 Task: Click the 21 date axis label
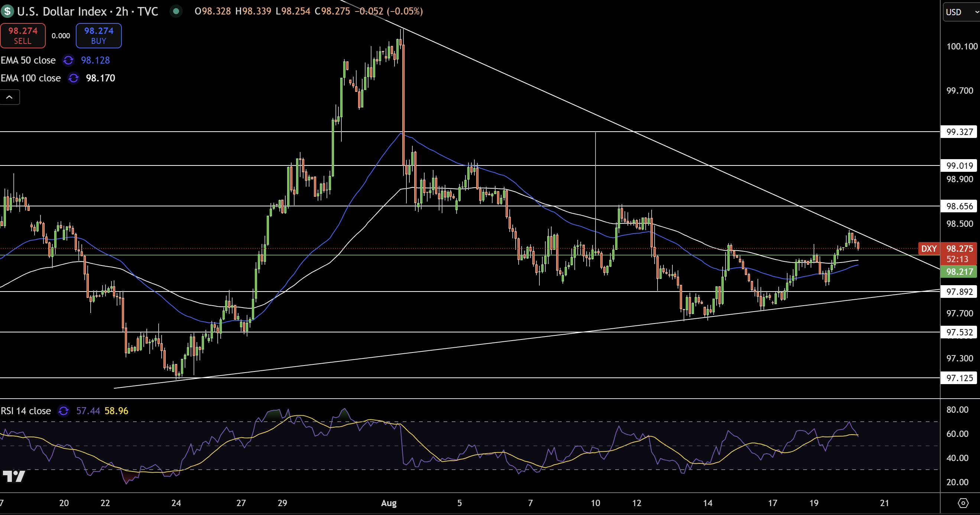[x=885, y=503]
